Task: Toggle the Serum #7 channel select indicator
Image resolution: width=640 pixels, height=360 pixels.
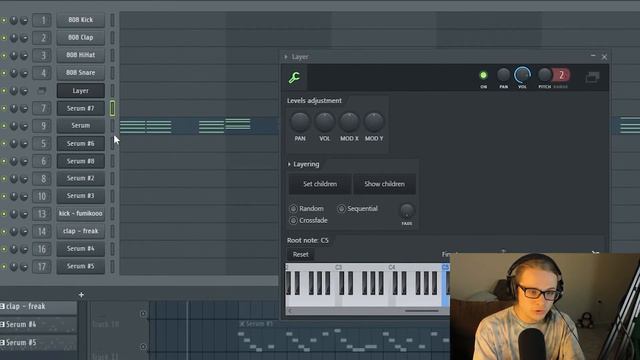Action: 112,108
